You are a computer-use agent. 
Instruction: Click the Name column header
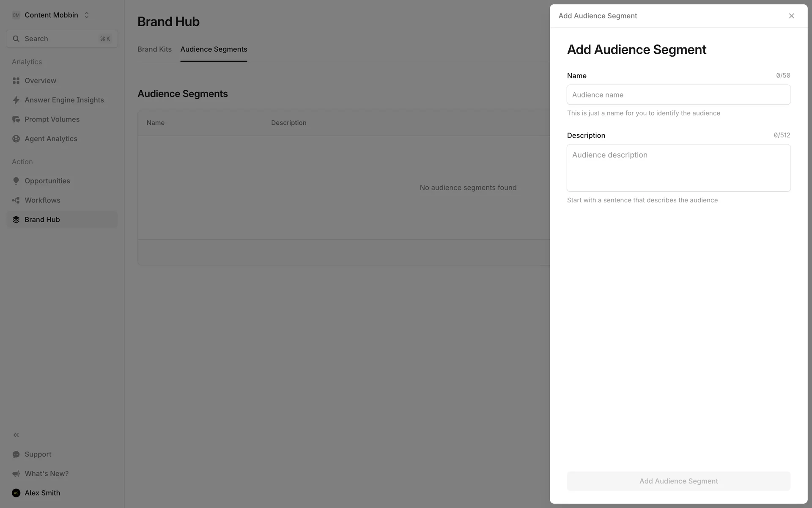point(156,123)
